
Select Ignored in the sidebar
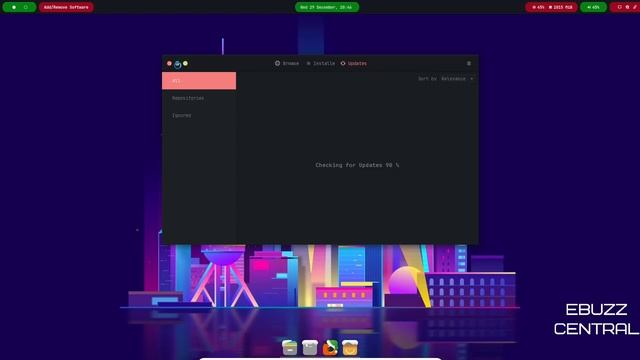pos(199,116)
